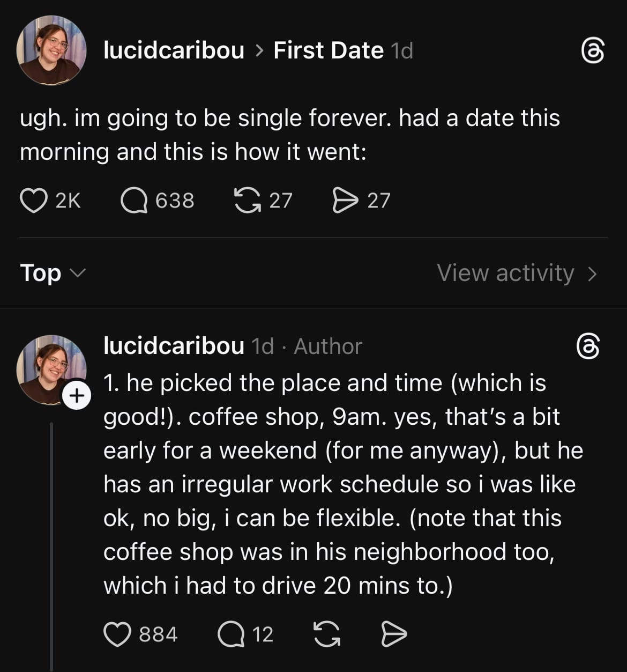The width and height of the screenshot is (627, 672).
Task: Open the First Date topic
Action: [328, 51]
